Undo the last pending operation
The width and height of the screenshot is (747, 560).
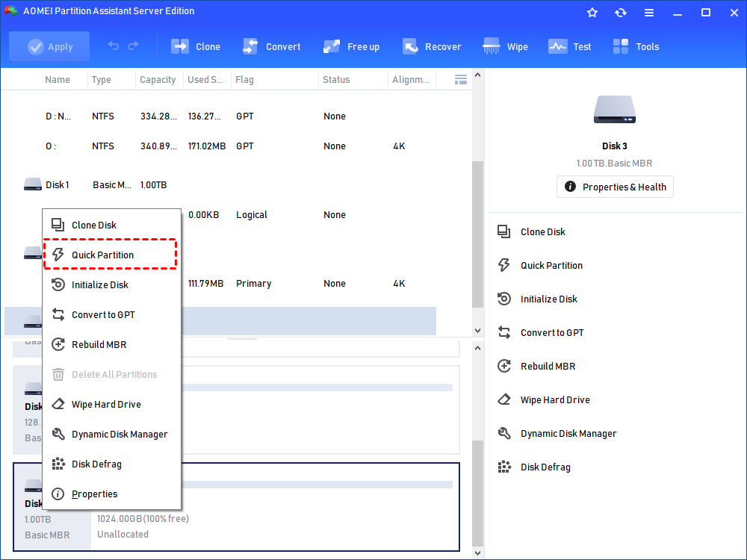[x=114, y=46]
